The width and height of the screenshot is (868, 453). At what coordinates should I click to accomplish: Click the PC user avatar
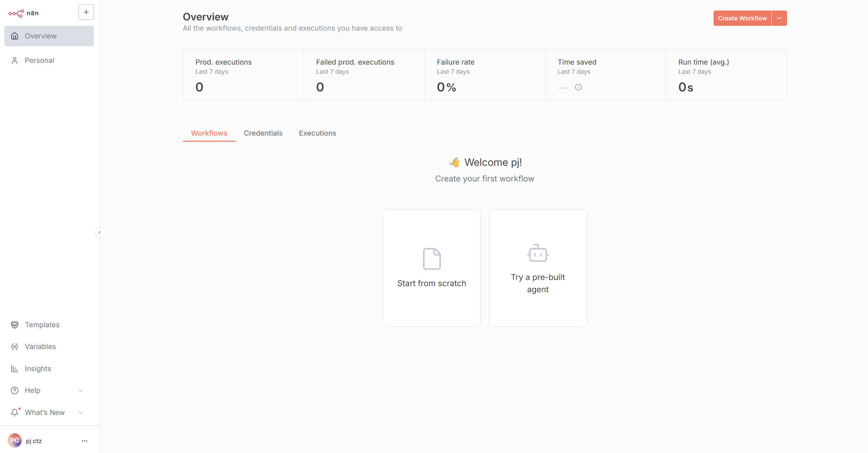click(14, 440)
